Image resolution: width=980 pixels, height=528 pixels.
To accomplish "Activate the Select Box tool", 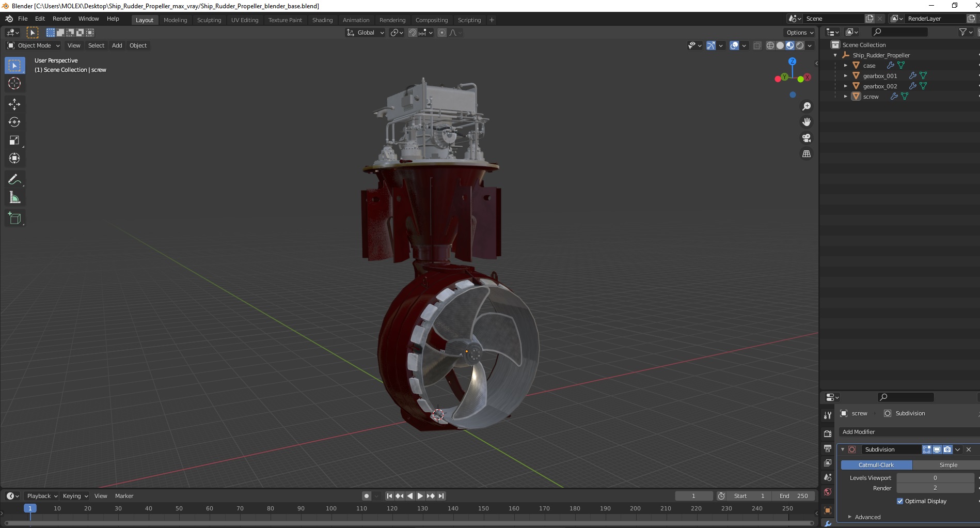I will 14,66.
